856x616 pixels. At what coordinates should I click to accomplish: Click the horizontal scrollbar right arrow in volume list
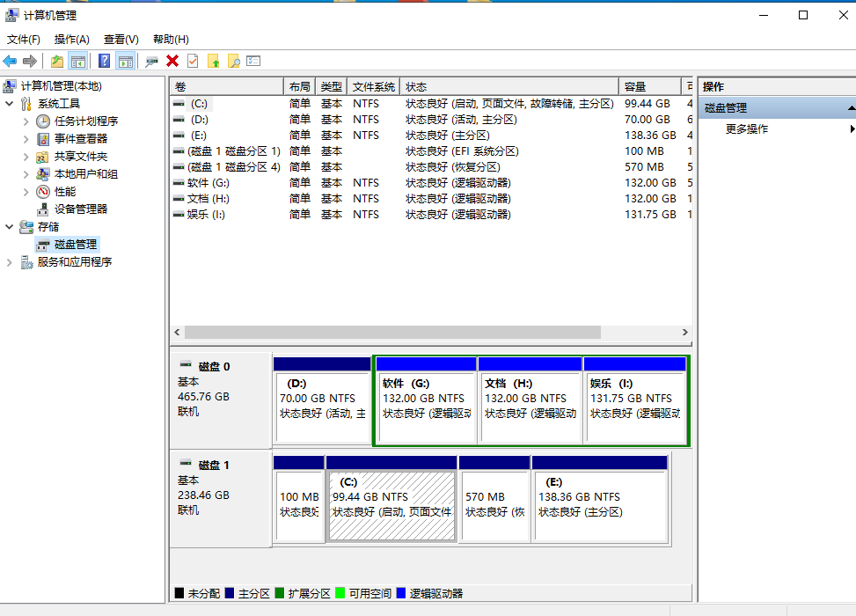pyautogui.click(x=685, y=333)
